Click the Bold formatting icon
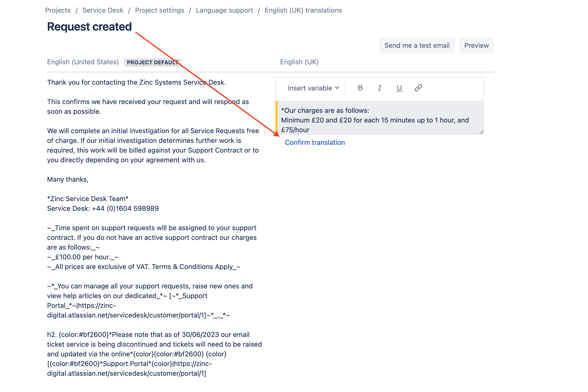 click(360, 88)
